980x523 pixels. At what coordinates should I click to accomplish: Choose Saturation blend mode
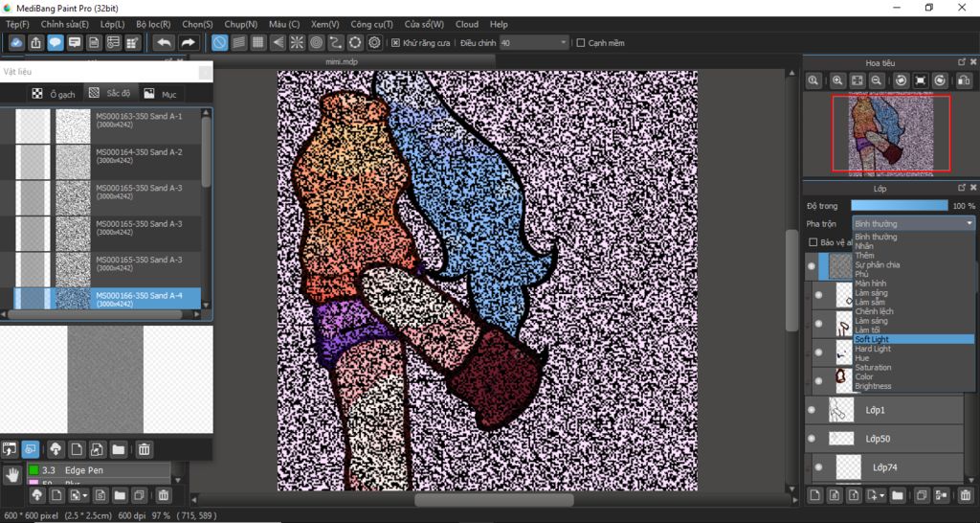pyautogui.click(x=913, y=367)
